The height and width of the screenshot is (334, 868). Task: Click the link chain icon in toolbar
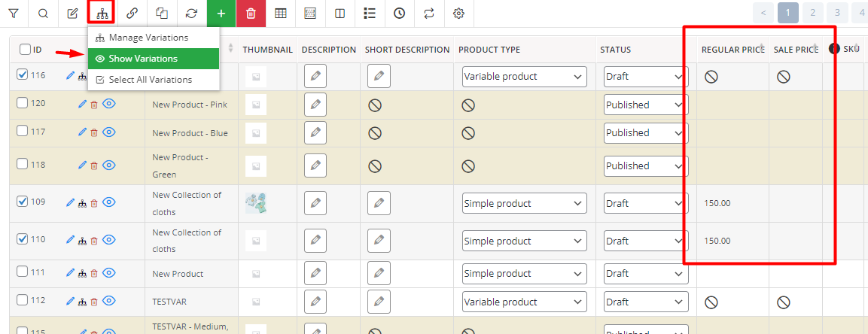coord(132,14)
